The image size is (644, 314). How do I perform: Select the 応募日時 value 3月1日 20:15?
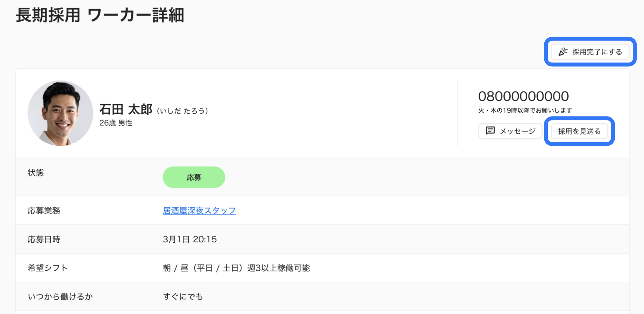coord(190,239)
